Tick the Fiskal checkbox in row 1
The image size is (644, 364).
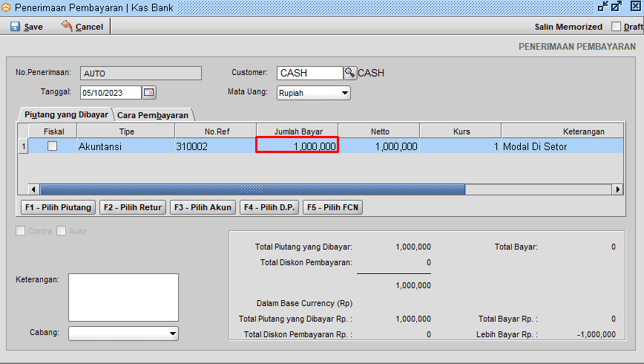(52, 146)
